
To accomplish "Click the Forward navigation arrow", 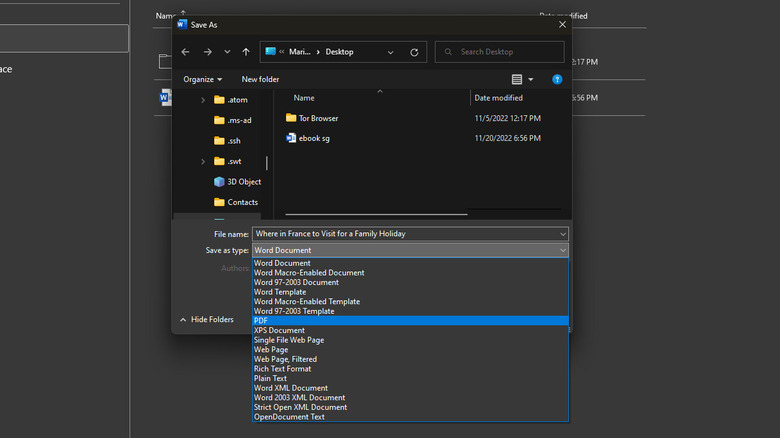I will coord(207,52).
